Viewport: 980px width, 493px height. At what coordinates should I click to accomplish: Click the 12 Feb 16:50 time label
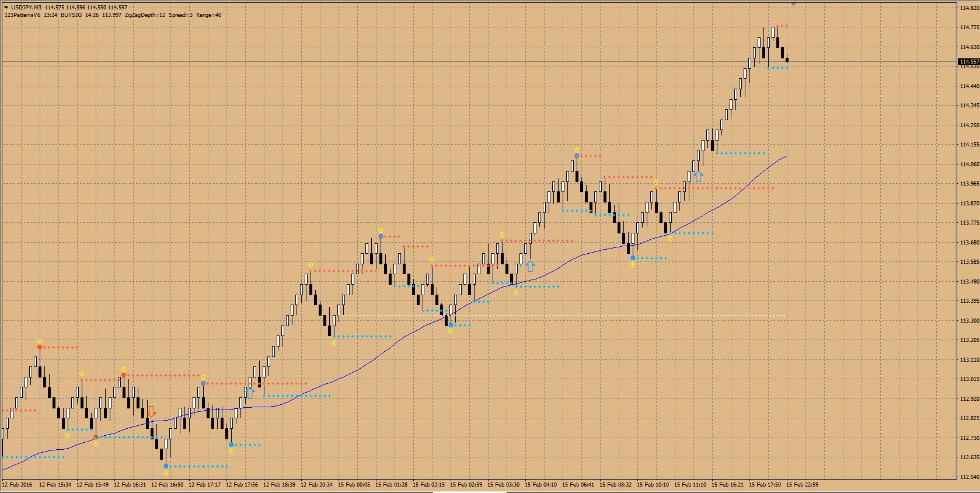168,484
